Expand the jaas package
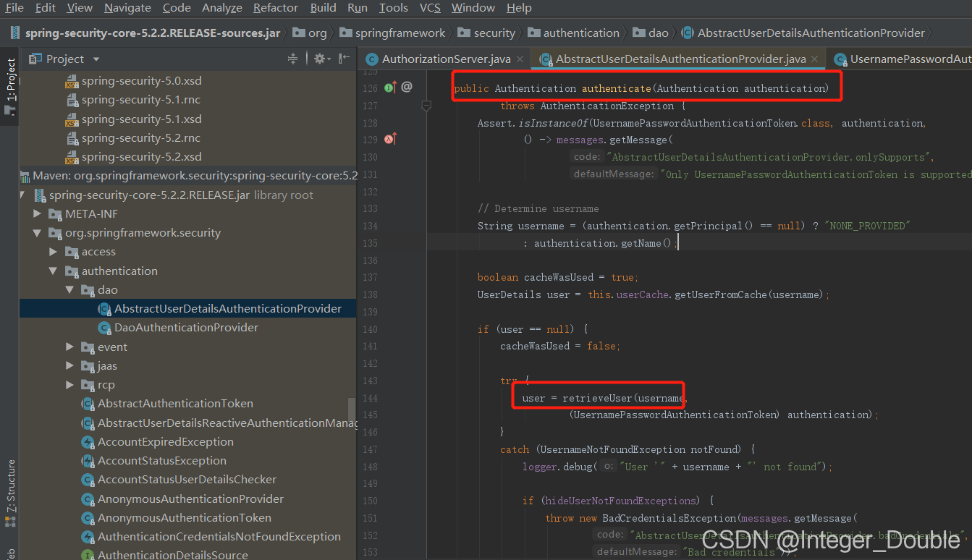 [69, 366]
